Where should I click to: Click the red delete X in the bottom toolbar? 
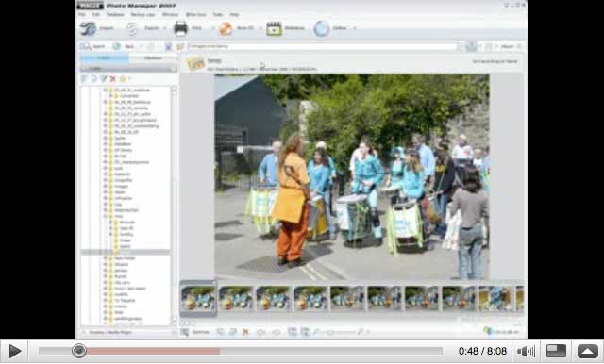click(245, 332)
